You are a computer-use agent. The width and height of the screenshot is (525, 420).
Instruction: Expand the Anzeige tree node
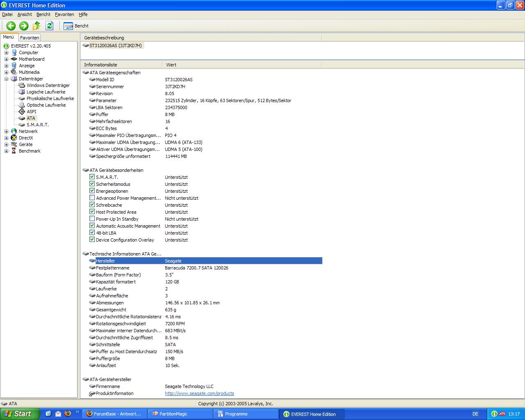6,66
